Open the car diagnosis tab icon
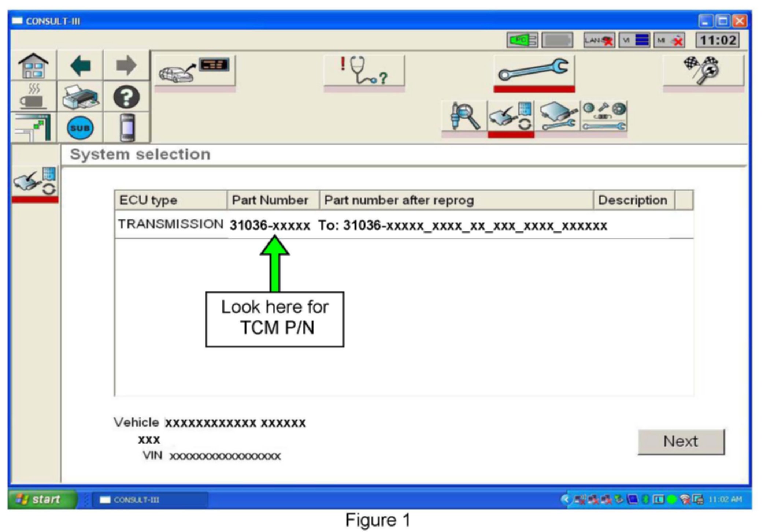The image size is (763, 532). (195, 70)
